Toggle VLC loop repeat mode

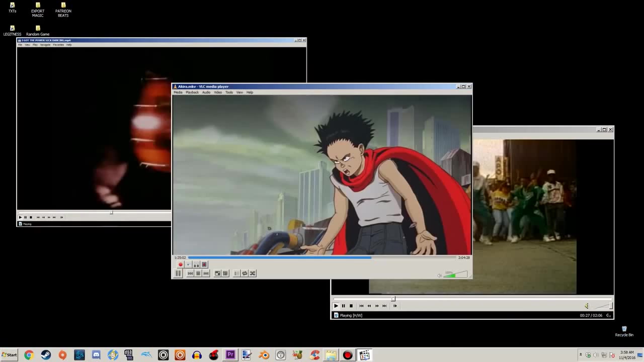pos(245,273)
